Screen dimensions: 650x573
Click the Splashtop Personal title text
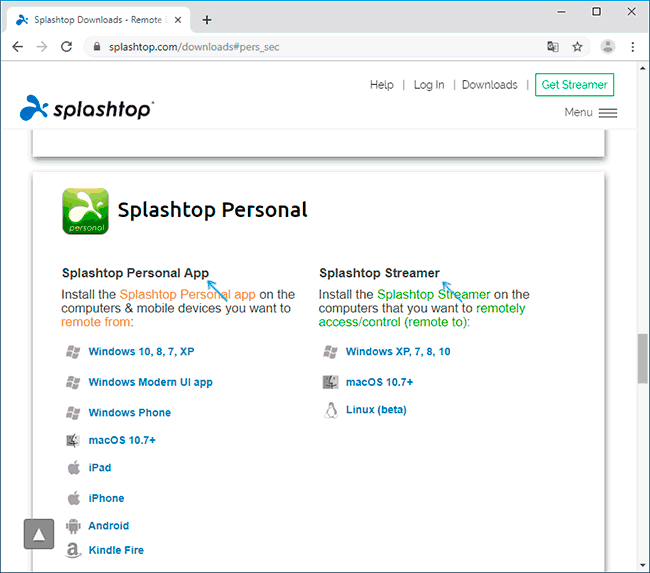pos(212,210)
